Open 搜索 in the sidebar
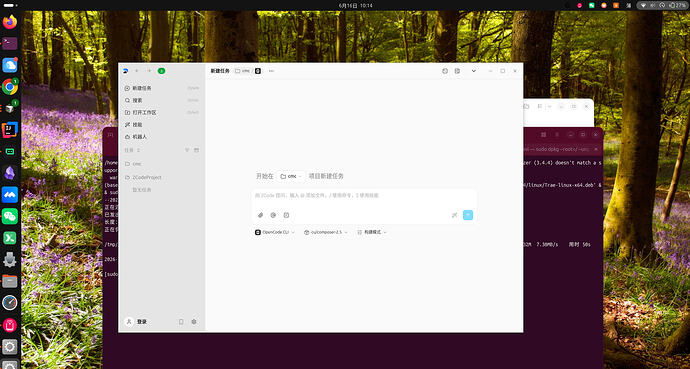690x369 pixels. pos(161,100)
